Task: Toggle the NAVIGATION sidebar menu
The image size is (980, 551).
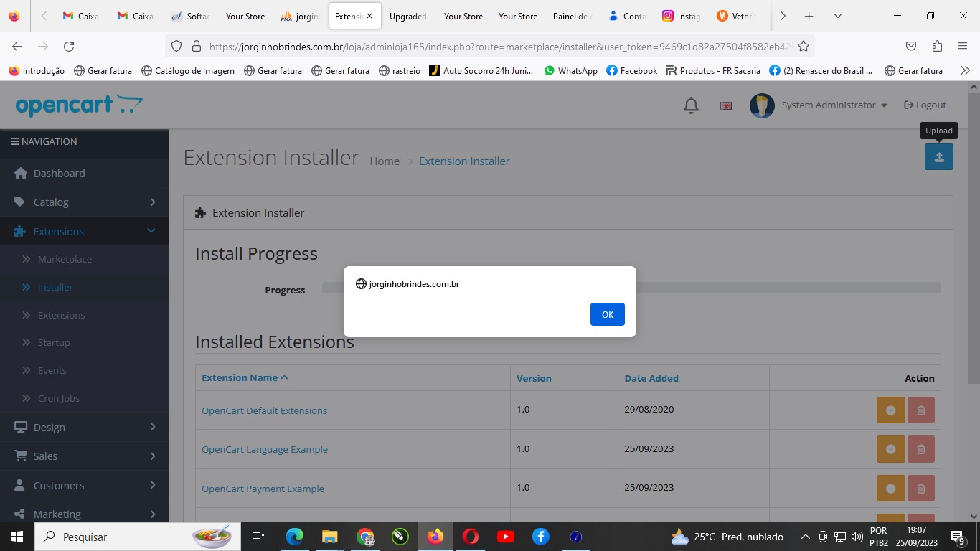Action: pyautogui.click(x=44, y=142)
